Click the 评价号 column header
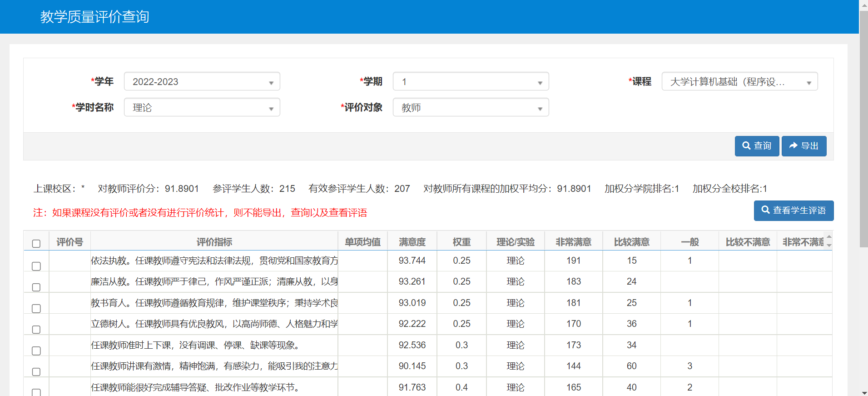Image resolution: width=868 pixels, height=396 pixels. pos(69,242)
